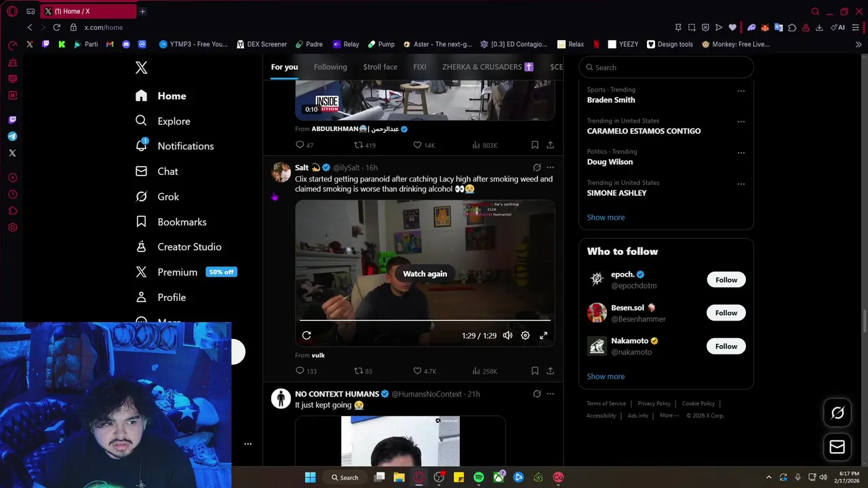Image resolution: width=868 pixels, height=488 pixels.
Task: Click the X search field
Action: click(x=666, y=67)
